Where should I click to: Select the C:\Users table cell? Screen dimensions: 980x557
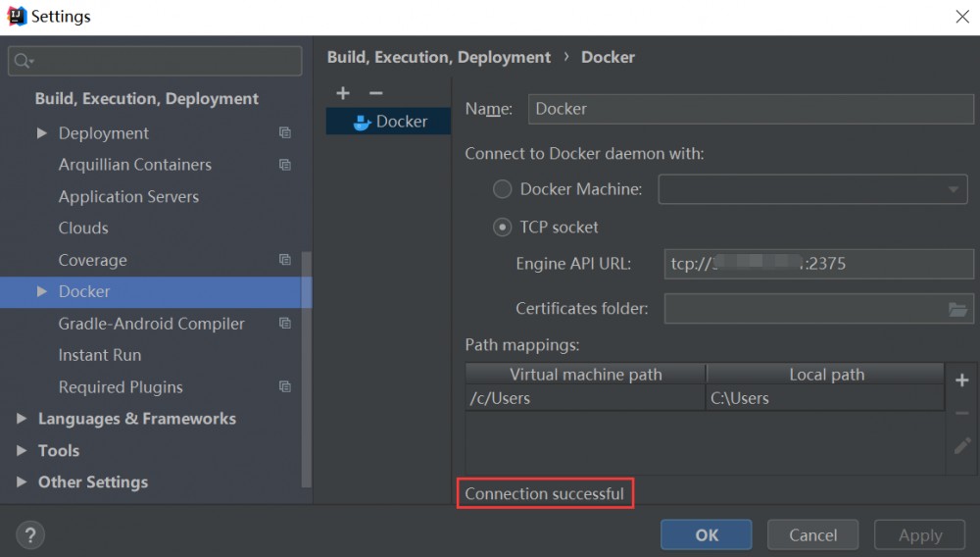[x=825, y=397]
